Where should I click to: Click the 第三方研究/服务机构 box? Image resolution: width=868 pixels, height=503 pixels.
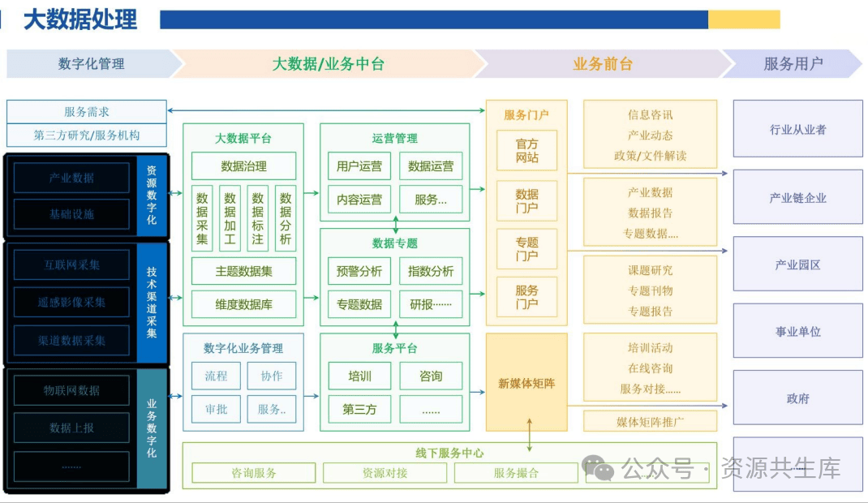[86, 135]
